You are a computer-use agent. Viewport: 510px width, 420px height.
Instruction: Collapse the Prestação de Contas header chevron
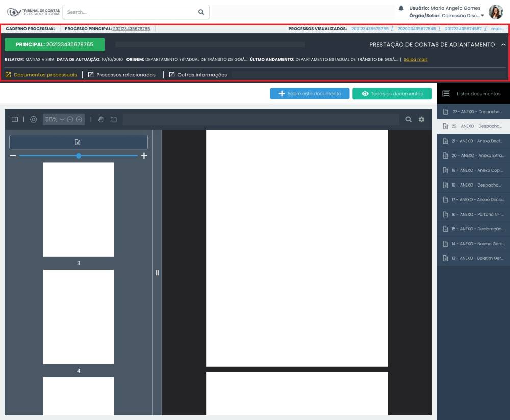point(503,45)
